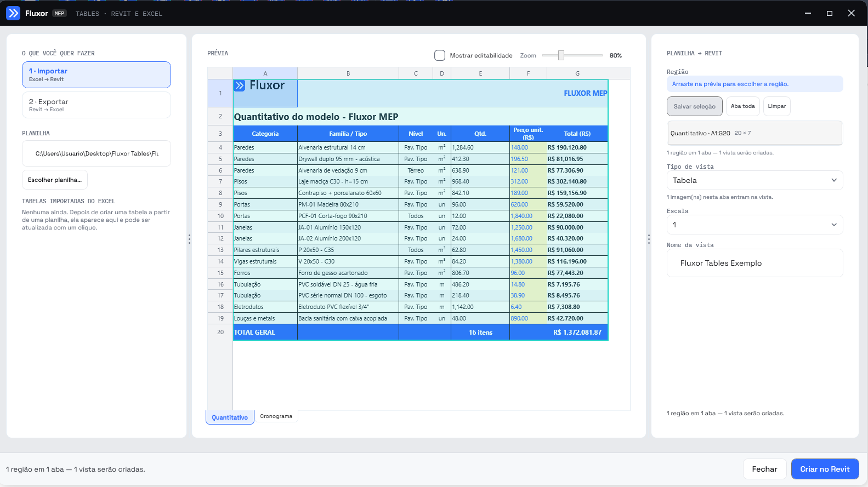Click the 'TOTAL GERAL' cell
Screen dimensions: 868x487
[265, 332]
